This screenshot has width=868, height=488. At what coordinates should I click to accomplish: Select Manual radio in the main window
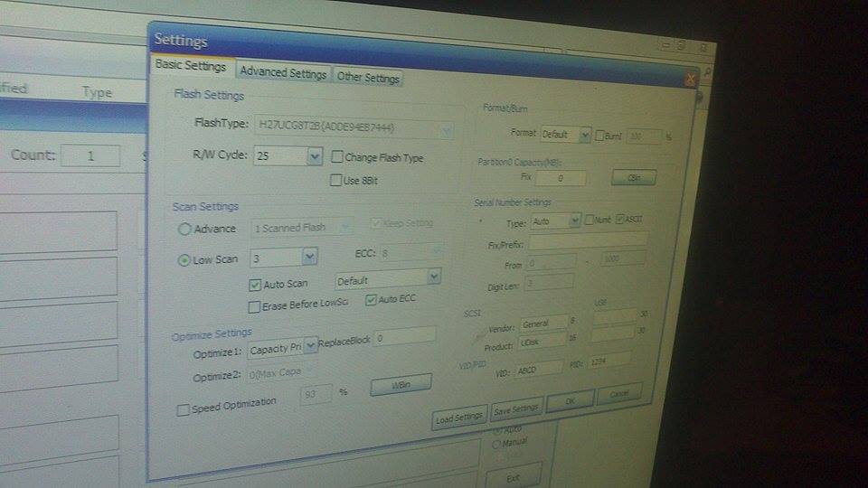tap(496, 445)
